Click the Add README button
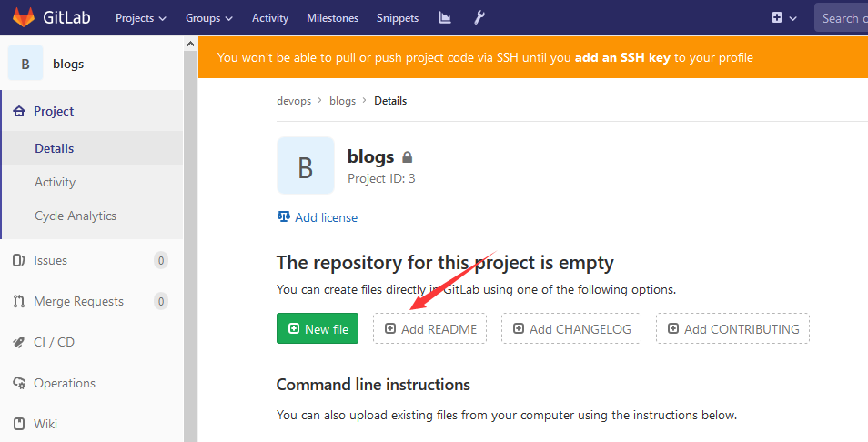 pos(430,329)
